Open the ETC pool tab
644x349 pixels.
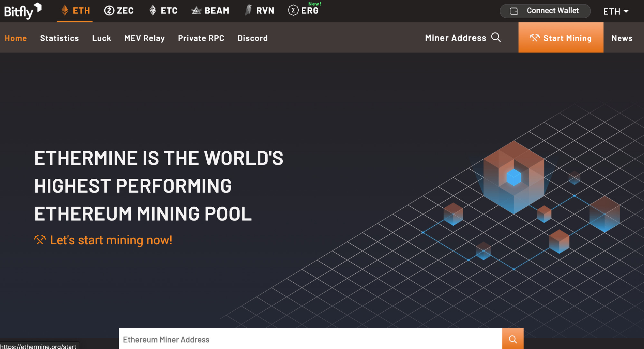(x=164, y=11)
